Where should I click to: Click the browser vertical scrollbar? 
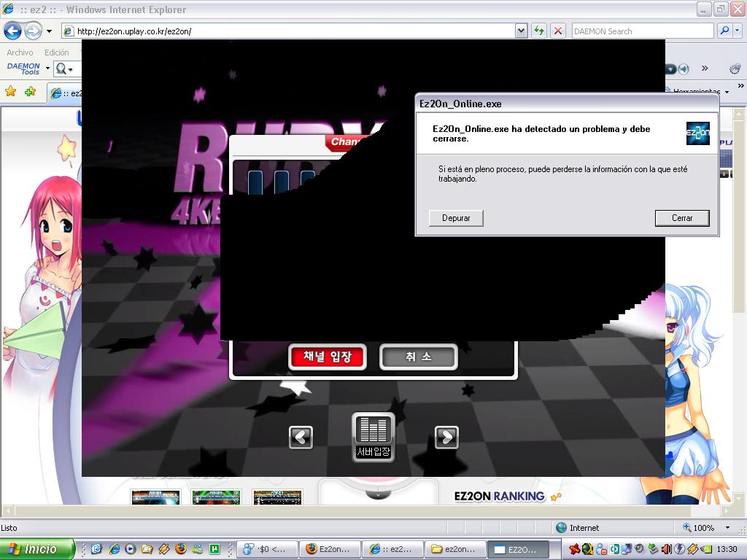738,307
